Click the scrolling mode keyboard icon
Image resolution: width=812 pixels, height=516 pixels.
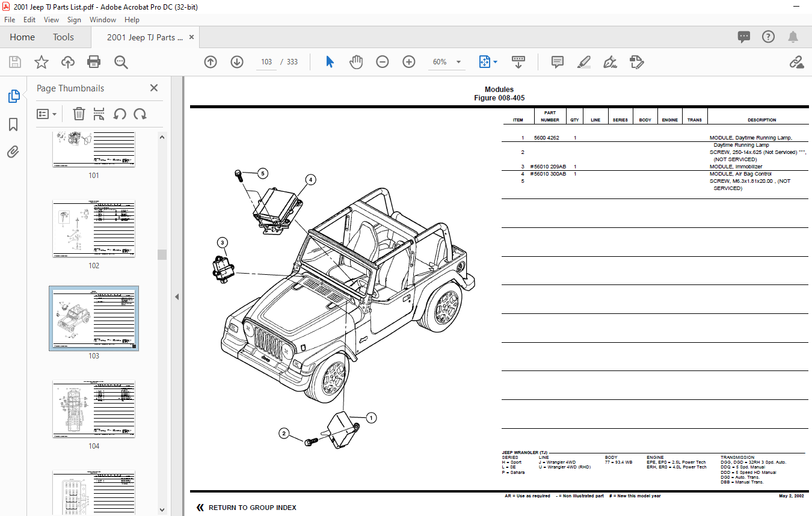518,62
